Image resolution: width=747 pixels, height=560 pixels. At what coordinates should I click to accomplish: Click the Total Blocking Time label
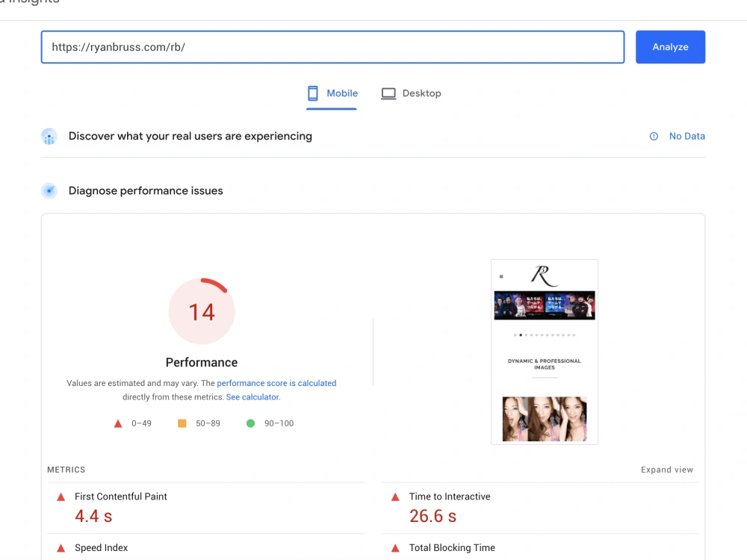(x=452, y=547)
